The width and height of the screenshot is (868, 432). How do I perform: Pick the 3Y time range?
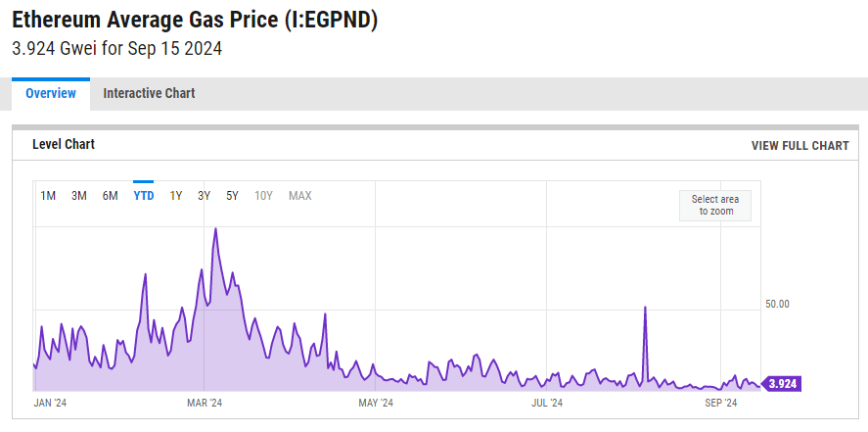(205, 196)
